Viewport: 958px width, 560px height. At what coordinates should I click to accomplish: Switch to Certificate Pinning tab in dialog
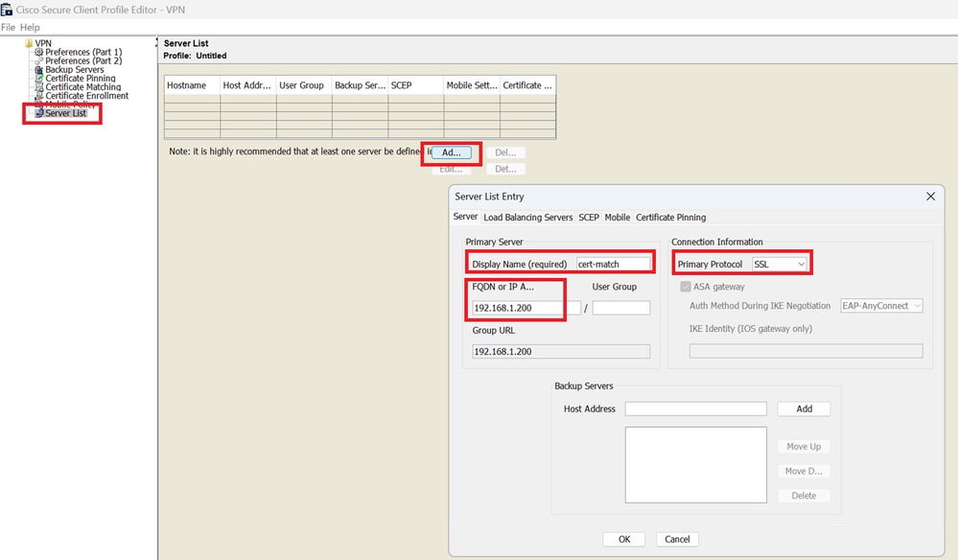coord(671,218)
